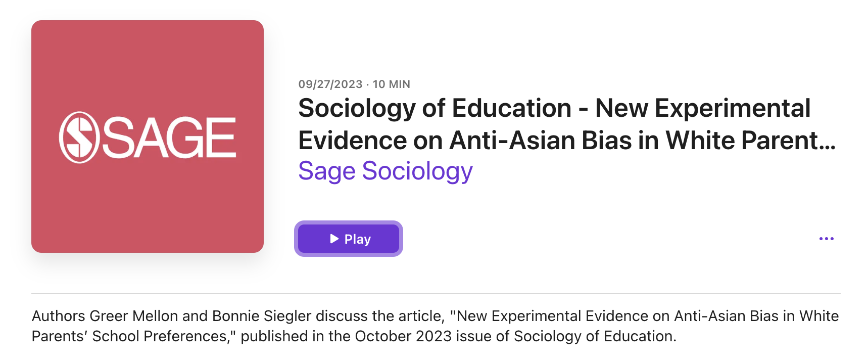The height and width of the screenshot is (361, 868).
Task: Click "Sociology of Education." ending the description
Action: [595, 336]
